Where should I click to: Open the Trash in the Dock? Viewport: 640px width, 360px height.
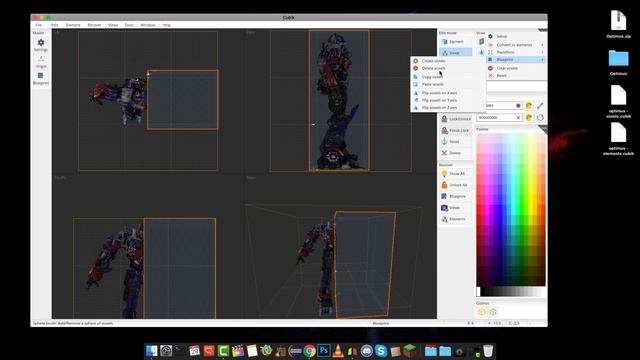click(x=488, y=351)
